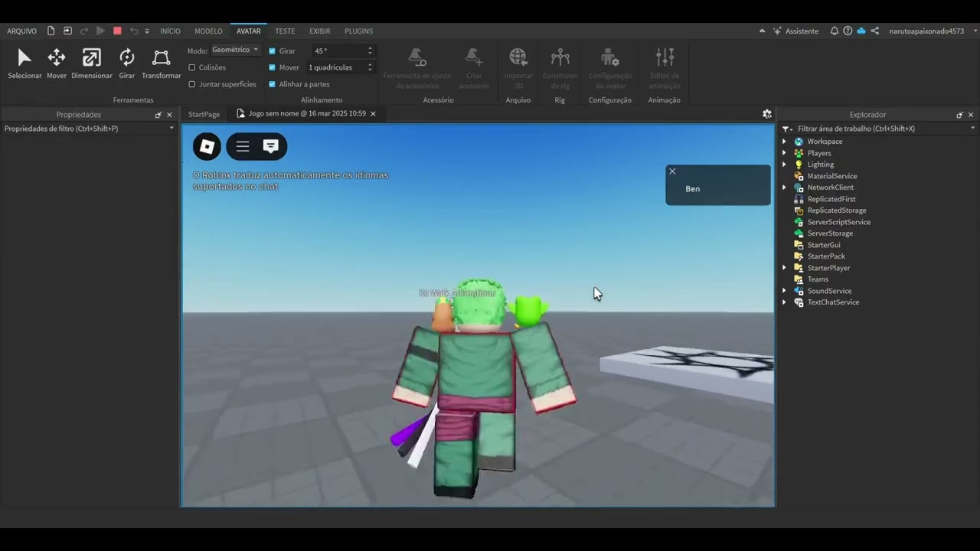980x551 pixels.
Task: Toggle the chat bubble icon in the viewport
Action: coord(270,146)
